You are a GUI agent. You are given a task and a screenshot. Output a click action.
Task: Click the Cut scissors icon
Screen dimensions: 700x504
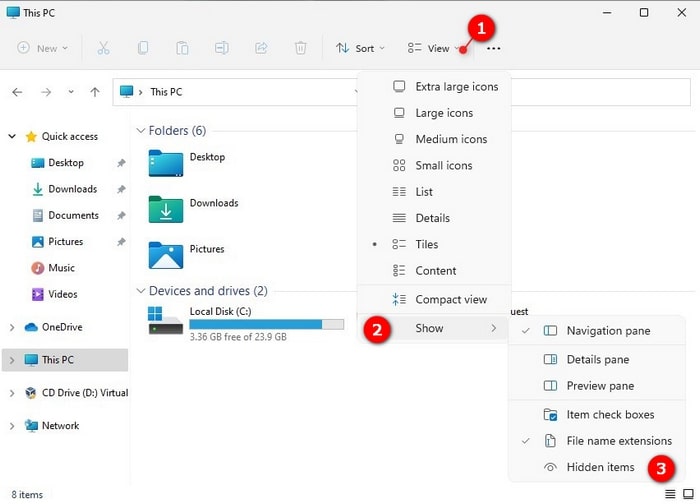pos(103,48)
